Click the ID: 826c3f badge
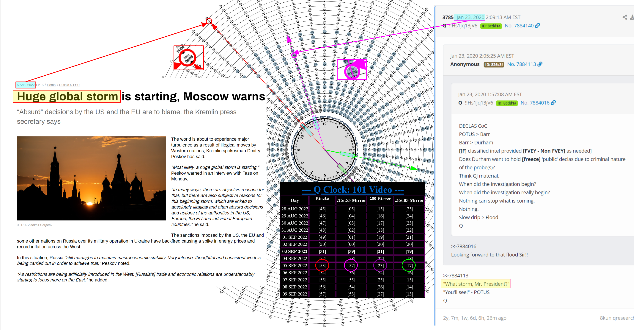The width and height of the screenshot is (644, 330). point(494,64)
